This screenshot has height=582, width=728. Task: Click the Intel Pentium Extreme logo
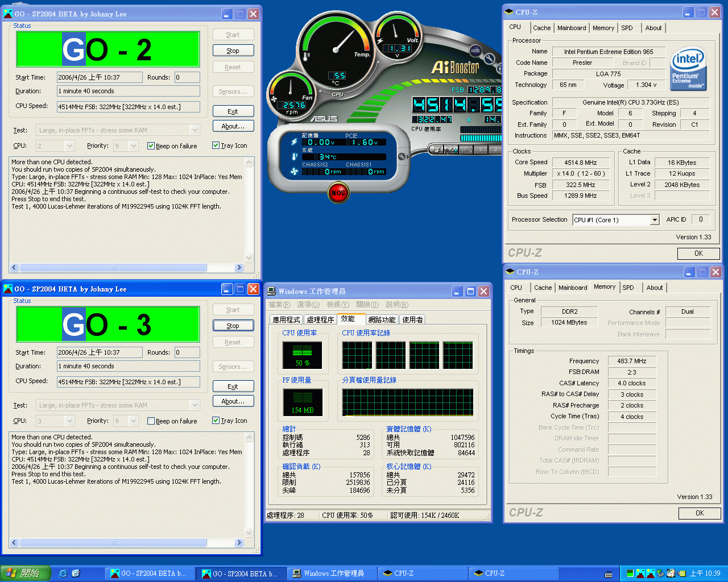[x=688, y=69]
